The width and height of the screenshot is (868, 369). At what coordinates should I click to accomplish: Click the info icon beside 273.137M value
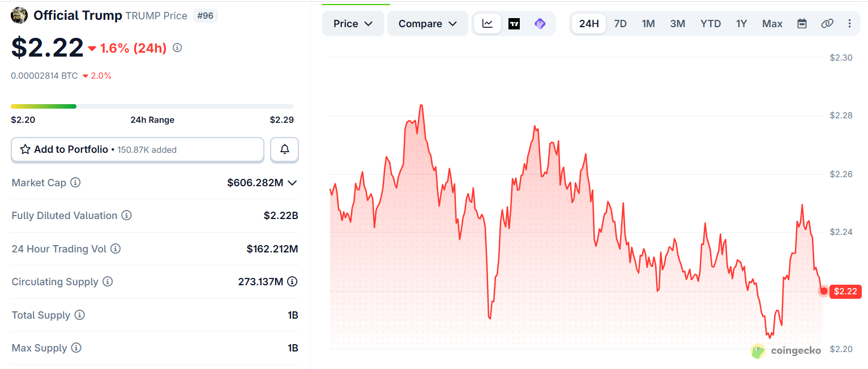coord(292,282)
